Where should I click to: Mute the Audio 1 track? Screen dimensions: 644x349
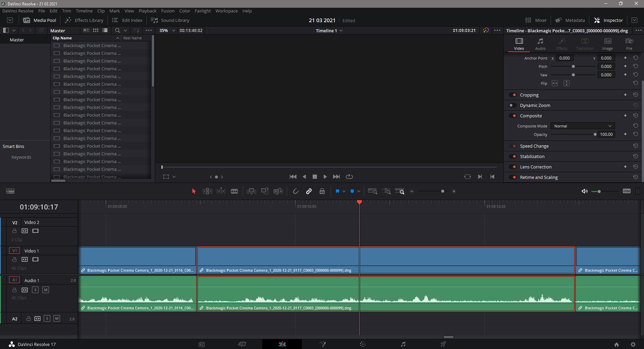[x=46, y=290]
